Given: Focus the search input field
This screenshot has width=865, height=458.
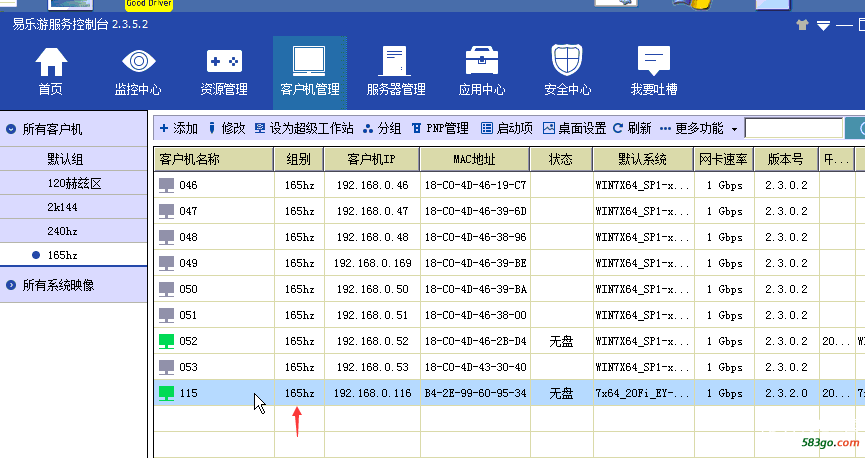Looking at the screenshot, I should pos(793,129).
